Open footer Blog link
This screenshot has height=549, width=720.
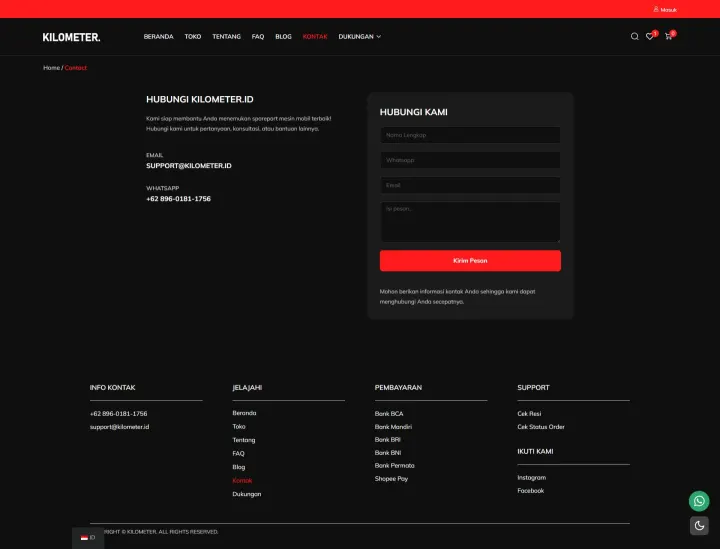(239, 467)
